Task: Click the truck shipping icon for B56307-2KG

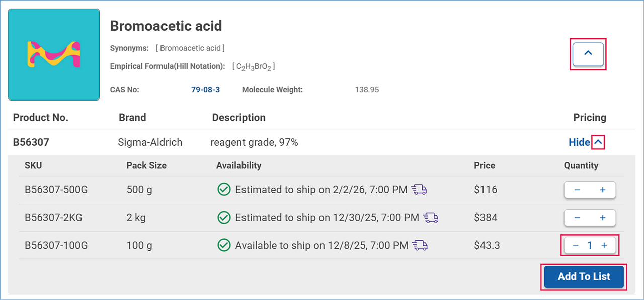Action: [x=431, y=218]
